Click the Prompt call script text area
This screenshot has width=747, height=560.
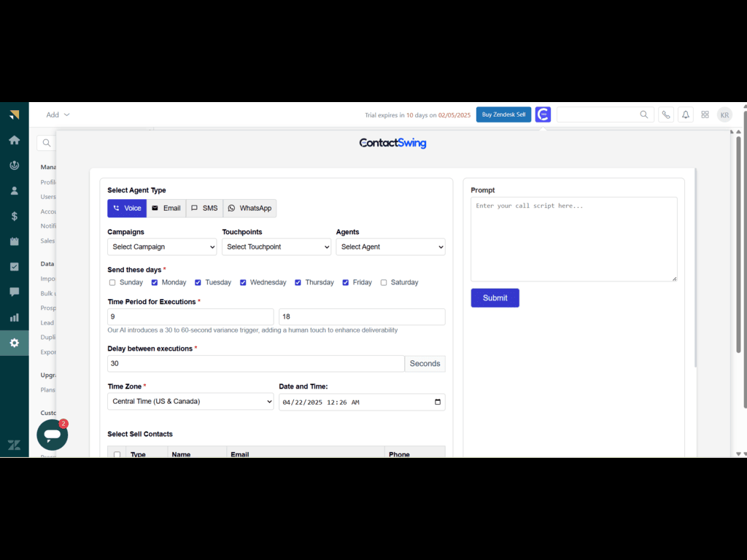pyautogui.click(x=573, y=239)
